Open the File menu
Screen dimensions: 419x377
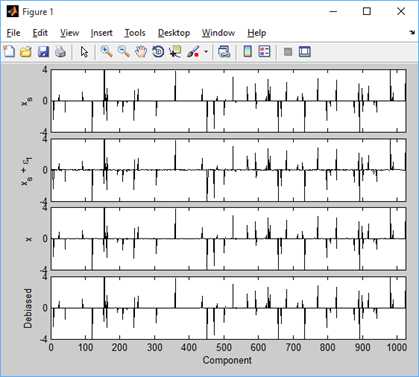14,33
